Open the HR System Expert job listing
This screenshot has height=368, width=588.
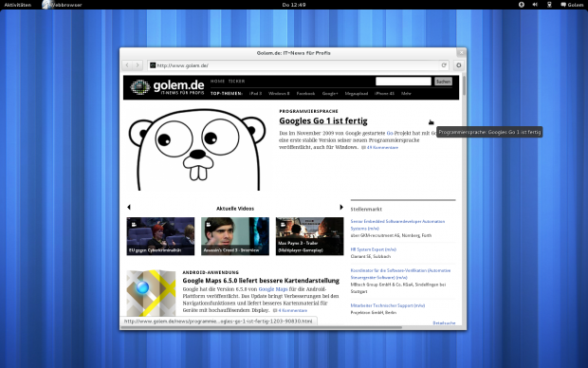click(374, 249)
